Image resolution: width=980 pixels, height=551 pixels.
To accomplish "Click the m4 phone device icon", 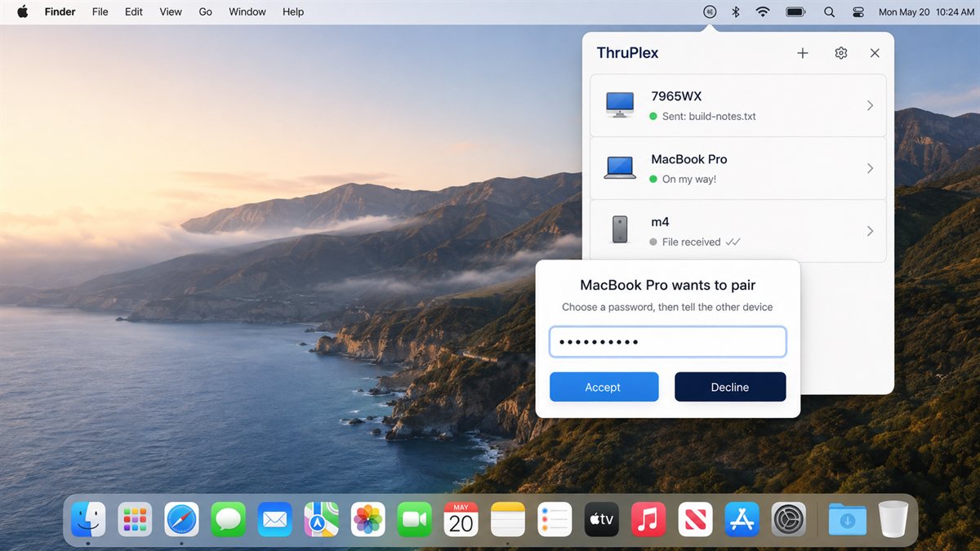I will (x=620, y=230).
